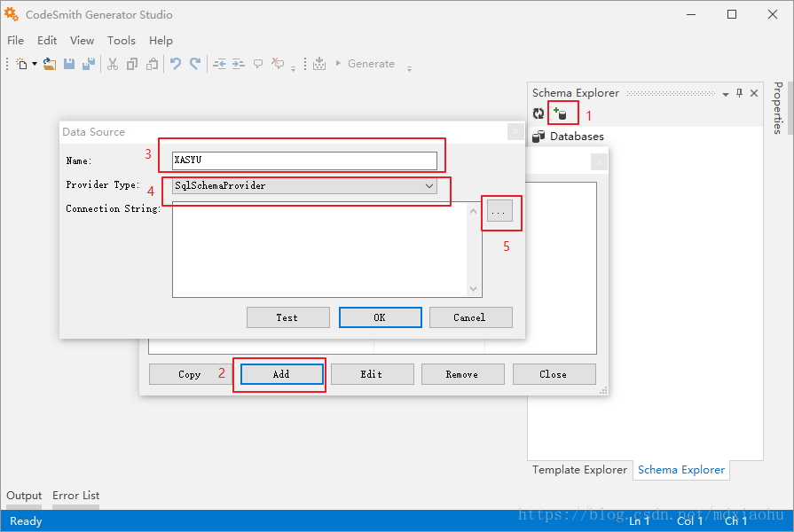Screen dimensions: 794x532
Task: Close the Schema Explorer panel
Action: 754,93
